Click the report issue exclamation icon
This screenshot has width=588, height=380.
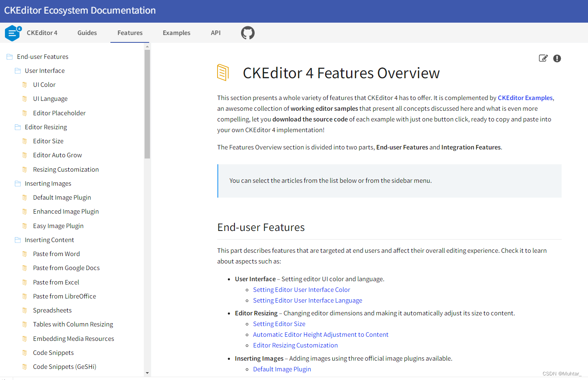(557, 58)
